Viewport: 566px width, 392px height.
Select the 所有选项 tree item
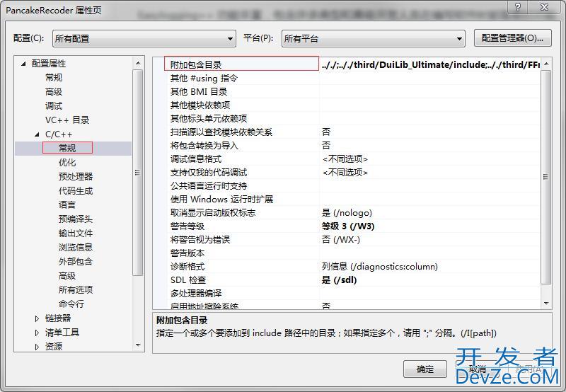point(76,290)
